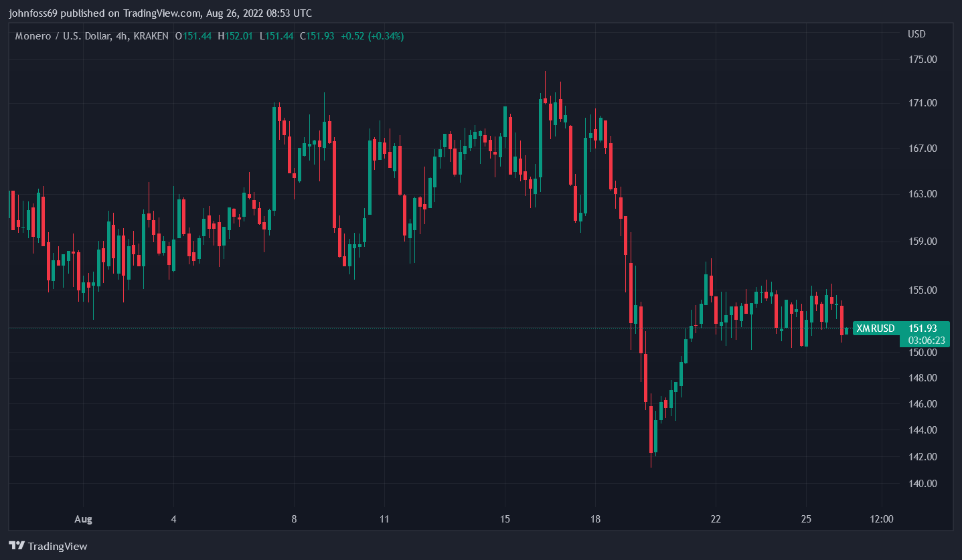Click the 146.00 price axis label
The image size is (962, 560).
click(922, 404)
